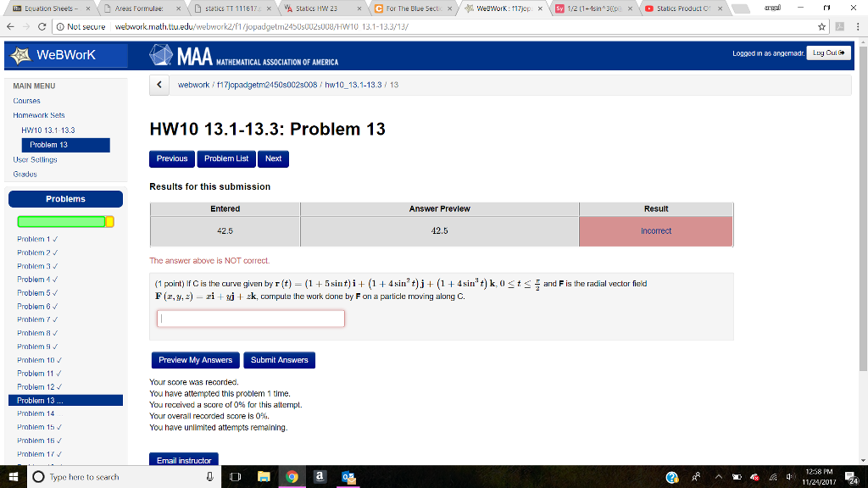
Task: Open Chrome's customize menu with three dots
Action: (859, 26)
